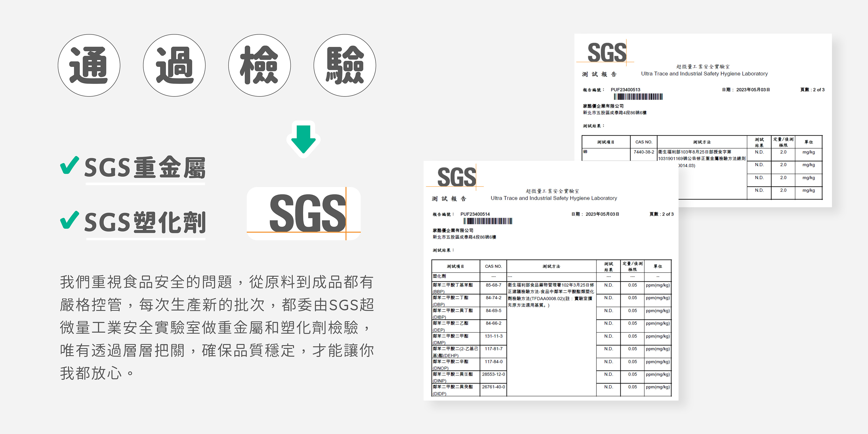Click report number PUF23400514
This screenshot has height=434, width=868.
(475, 214)
